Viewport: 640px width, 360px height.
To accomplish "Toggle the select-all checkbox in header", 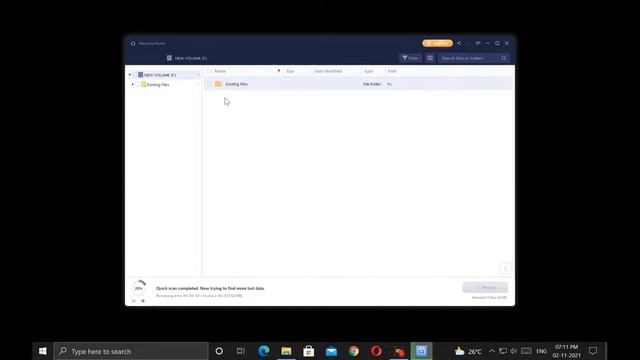I will coord(209,71).
